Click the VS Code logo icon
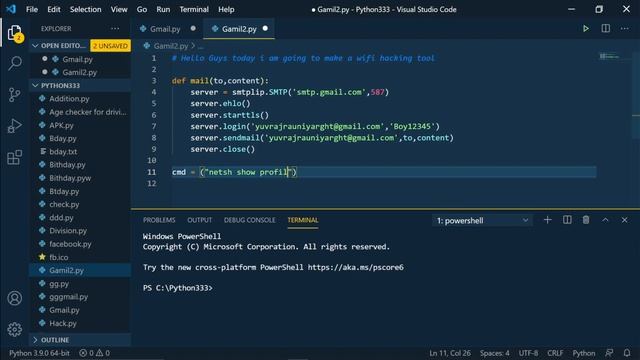The height and width of the screenshot is (360, 640). 11,9
